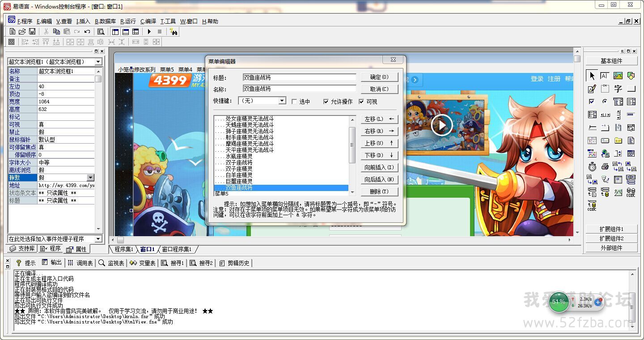Toggle the second layout view button in toolbar
This screenshot has height=340, width=644.
coord(126,31)
